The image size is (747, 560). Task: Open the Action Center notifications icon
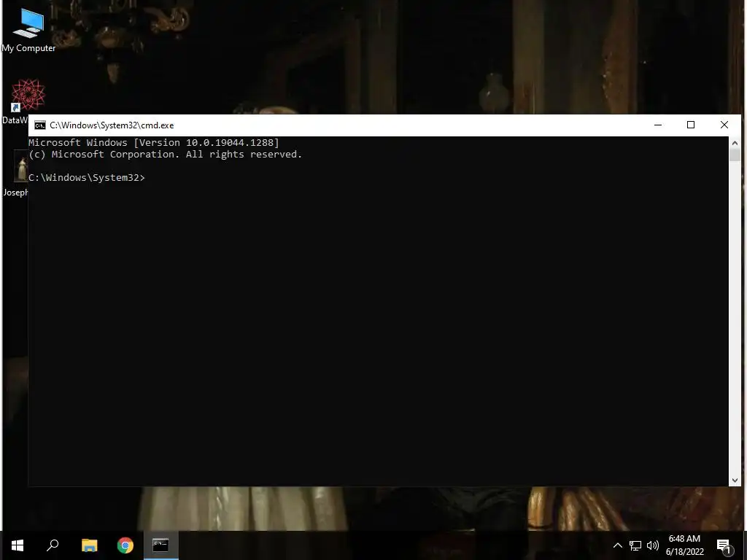(x=724, y=545)
